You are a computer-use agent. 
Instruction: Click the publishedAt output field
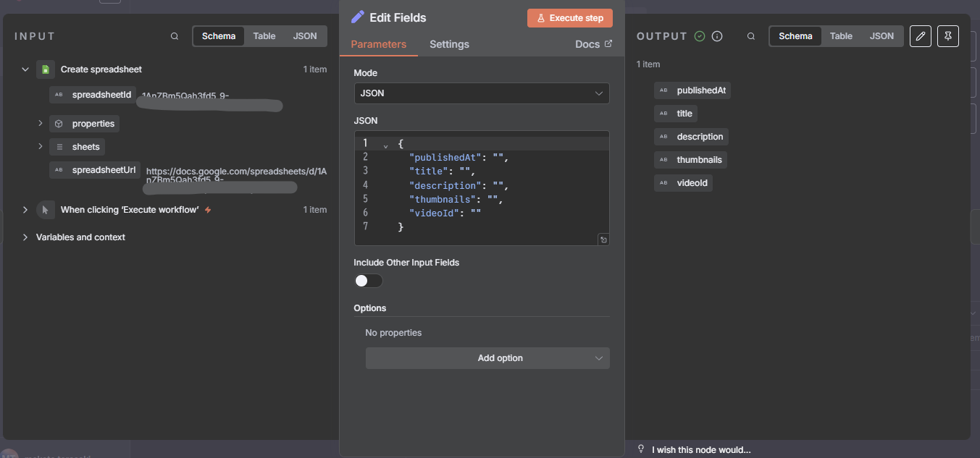tap(692, 90)
